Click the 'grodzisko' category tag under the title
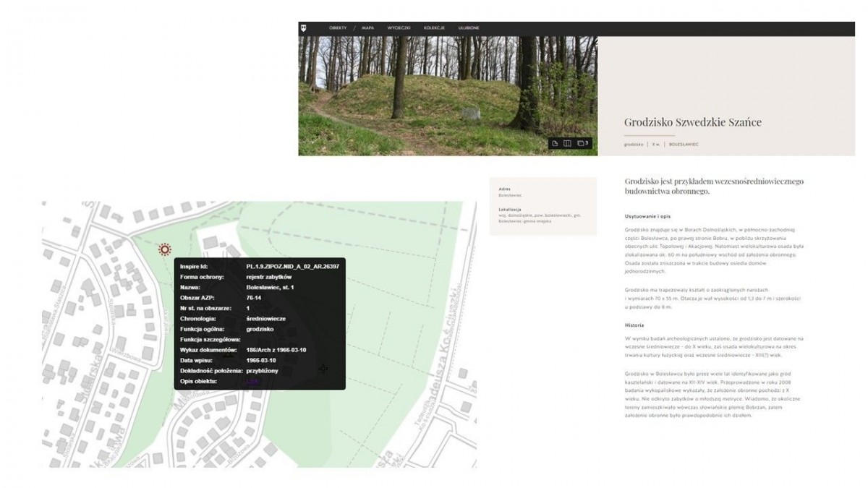 click(x=634, y=145)
